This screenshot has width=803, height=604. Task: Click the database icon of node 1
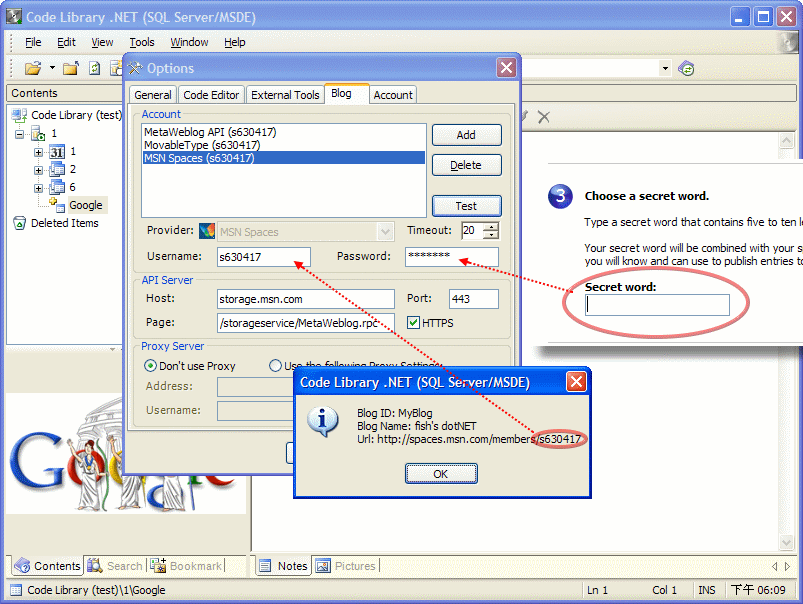[38, 134]
